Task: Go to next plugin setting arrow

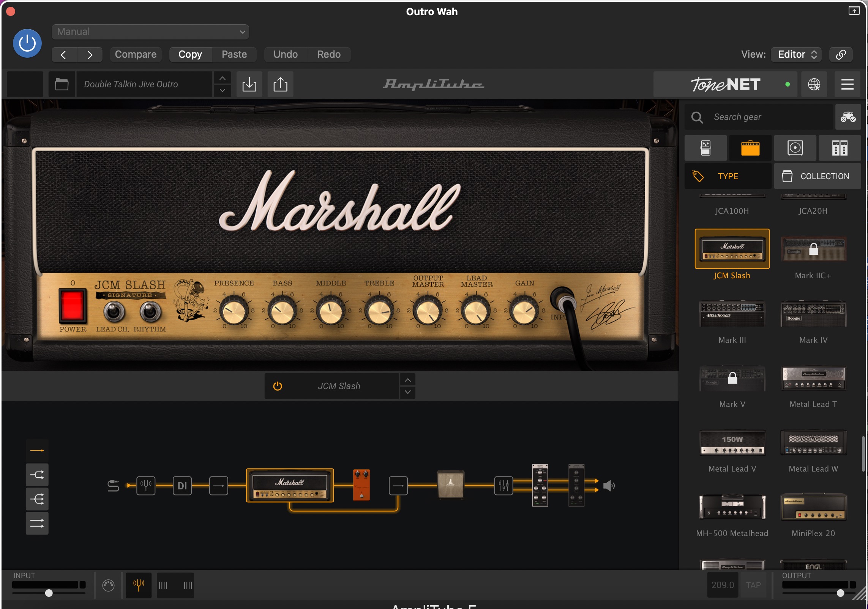Action: point(90,55)
